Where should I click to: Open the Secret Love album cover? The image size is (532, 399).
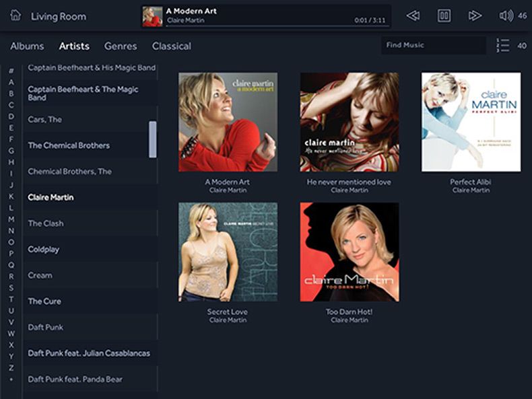click(228, 252)
